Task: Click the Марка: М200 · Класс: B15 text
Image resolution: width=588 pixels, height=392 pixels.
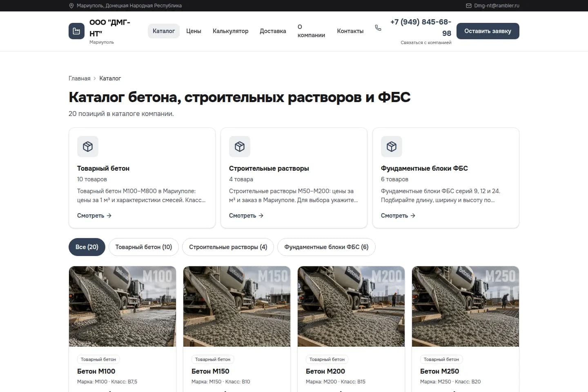Action: (336, 382)
